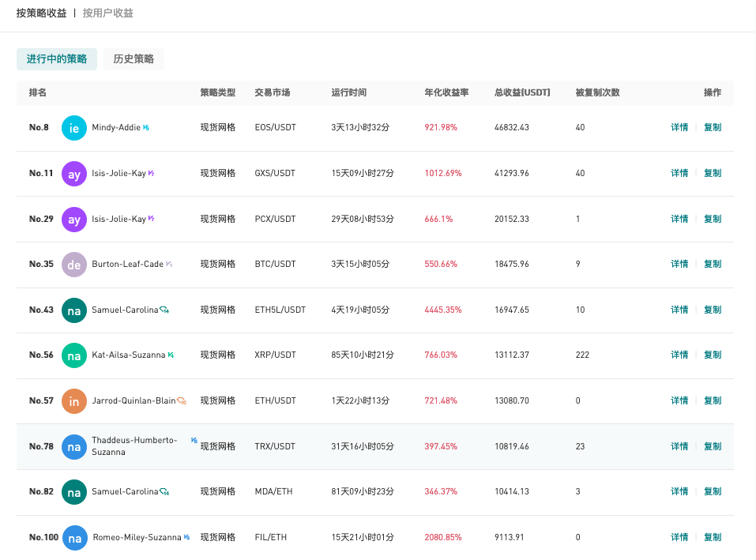The height and width of the screenshot is (560, 756).
Task: Click the badge icon beside Kat-Ailsa-Suzanna
Action: [171, 355]
